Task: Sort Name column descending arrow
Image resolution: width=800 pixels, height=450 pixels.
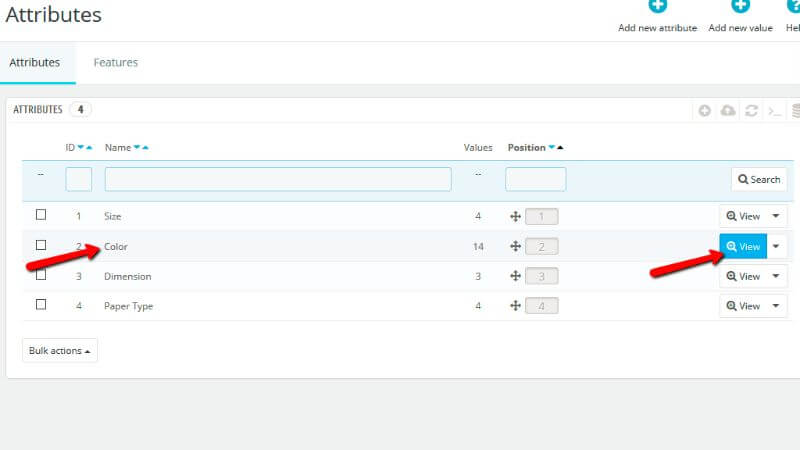Action: [137, 147]
